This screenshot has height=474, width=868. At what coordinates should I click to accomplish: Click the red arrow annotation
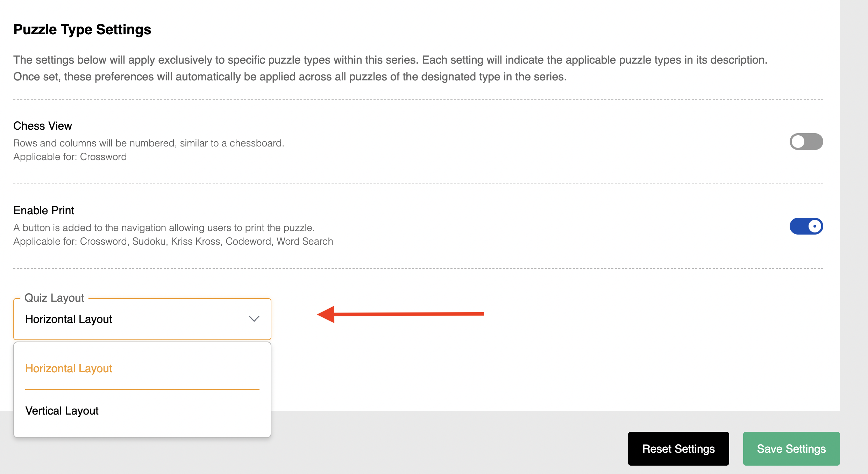(x=400, y=314)
